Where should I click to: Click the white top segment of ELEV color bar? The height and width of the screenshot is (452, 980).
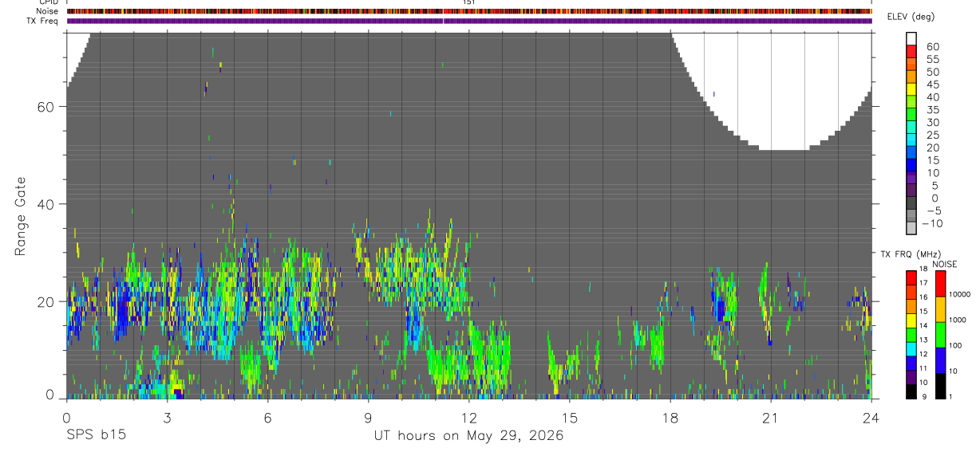(911, 37)
